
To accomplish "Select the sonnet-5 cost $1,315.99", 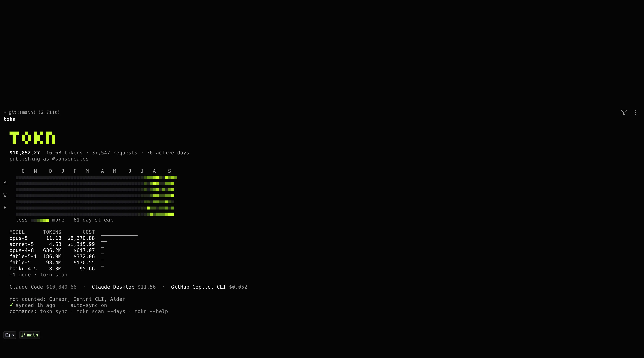I will [x=81, y=244].
